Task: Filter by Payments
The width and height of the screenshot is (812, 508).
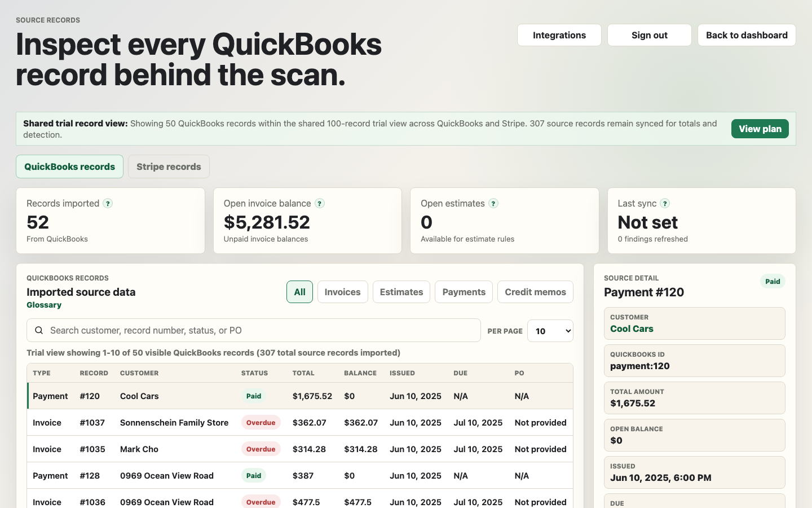Action: (x=464, y=292)
